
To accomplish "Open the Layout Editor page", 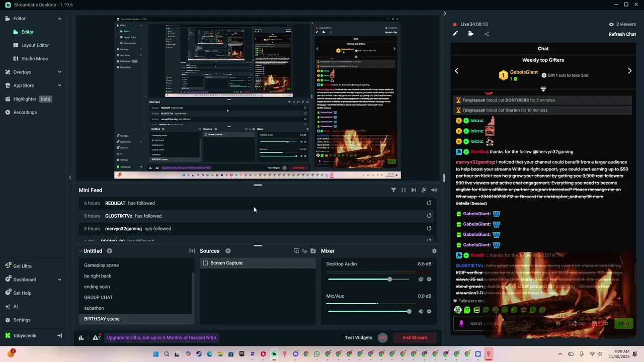I will [x=35, y=45].
